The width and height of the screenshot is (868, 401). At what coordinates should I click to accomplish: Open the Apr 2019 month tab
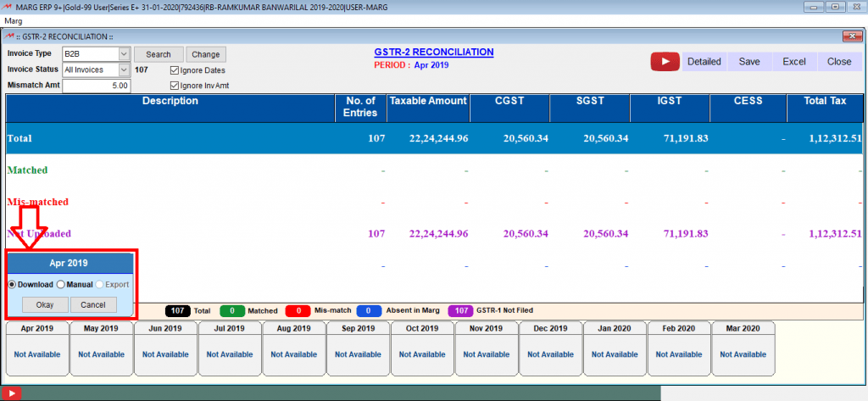click(37, 348)
